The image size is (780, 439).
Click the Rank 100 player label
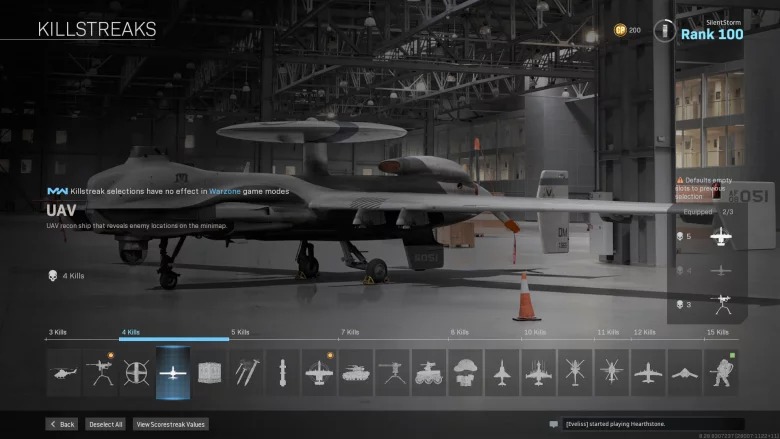pos(712,34)
